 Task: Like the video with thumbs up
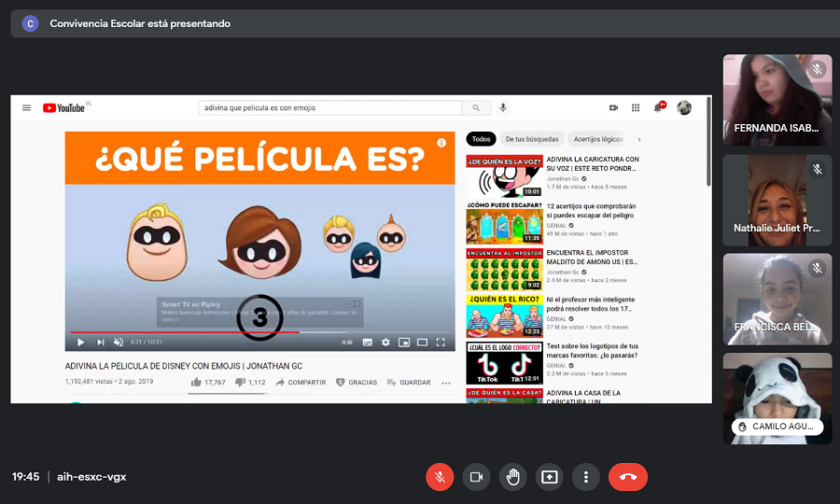point(208,383)
